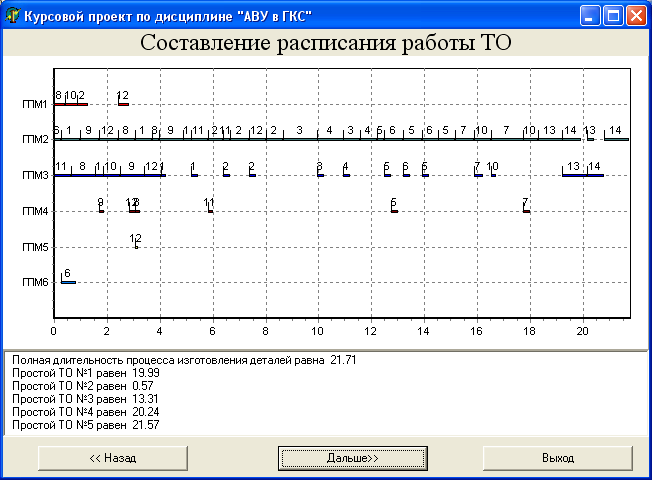Maximize the course project window
The height and width of the screenshot is (480, 652).
click(x=612, y=15)
